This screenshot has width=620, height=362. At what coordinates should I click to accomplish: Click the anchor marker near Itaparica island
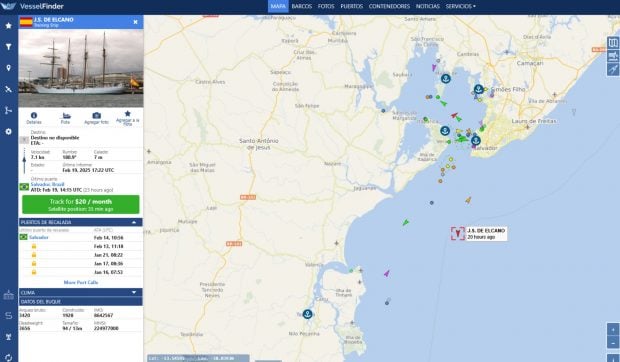[445, 130]
